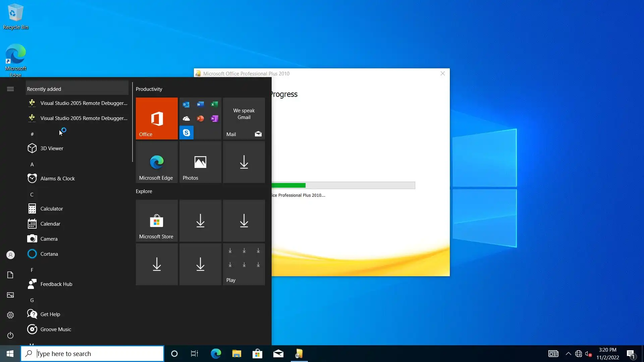
Task: Open Feedback Hub from app list
Action: [x=56, y=284]
